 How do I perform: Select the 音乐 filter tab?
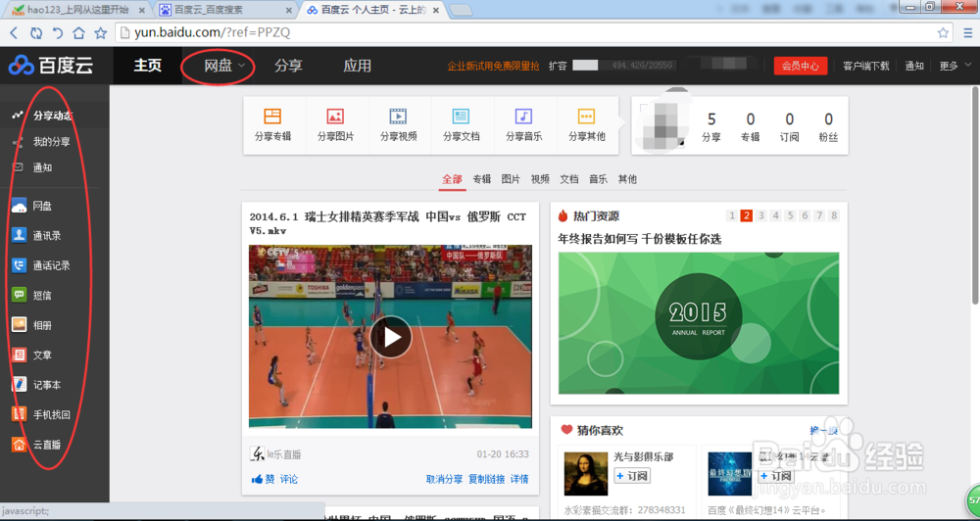click(598, 179)
